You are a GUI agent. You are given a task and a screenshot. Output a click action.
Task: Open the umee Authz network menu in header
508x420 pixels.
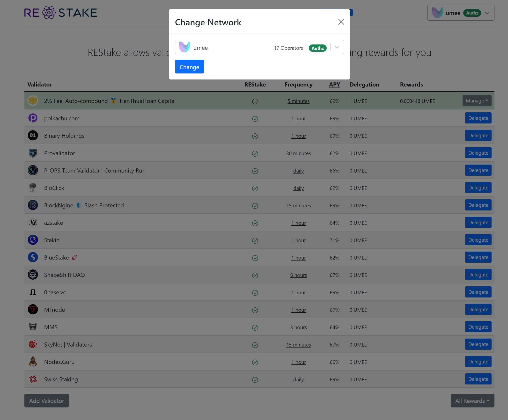(x=460, y=13)
